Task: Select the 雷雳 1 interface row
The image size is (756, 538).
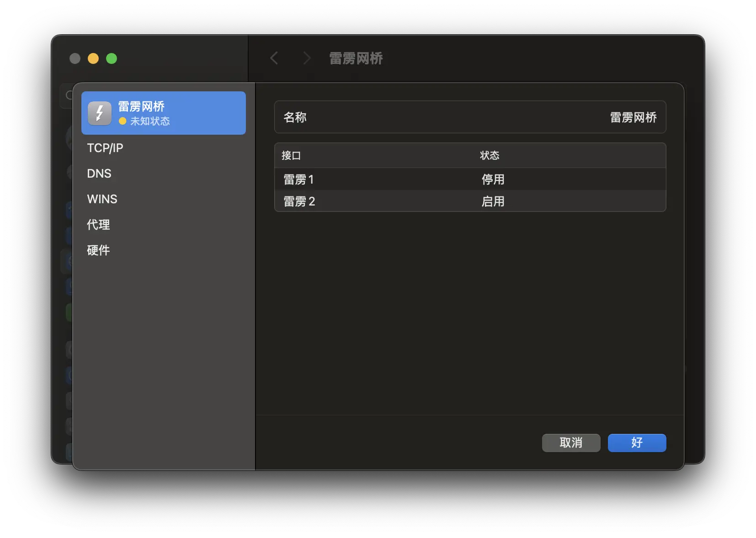Action: click(x=300, y=179)
